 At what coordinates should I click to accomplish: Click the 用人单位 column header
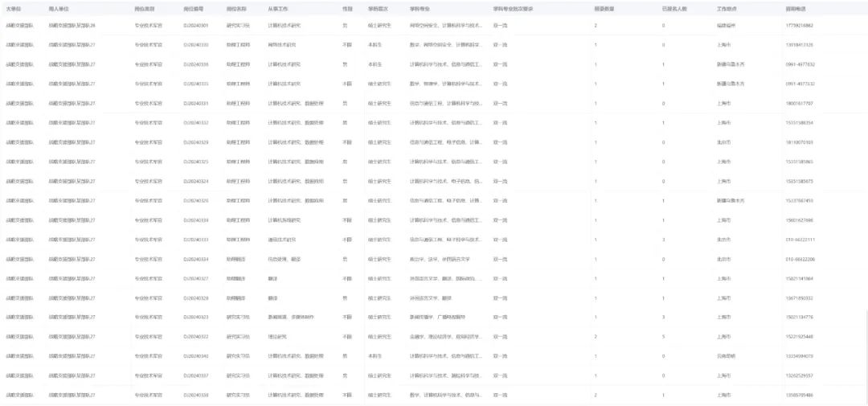click(x=58, y=6)
